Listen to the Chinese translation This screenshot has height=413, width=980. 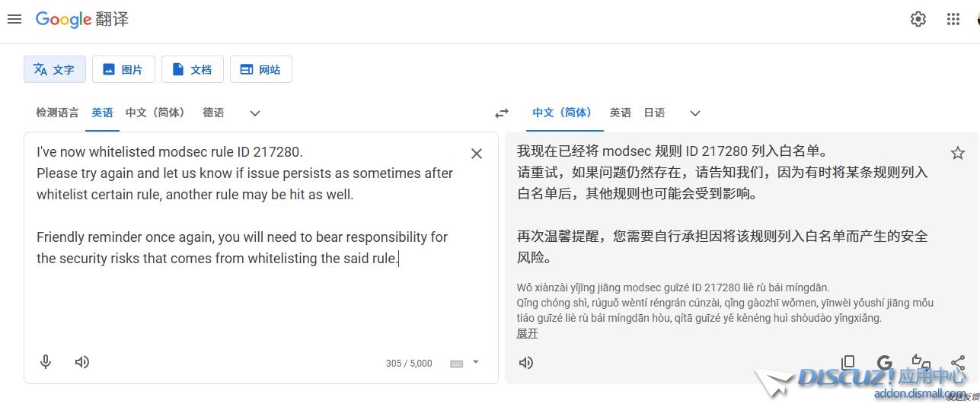526,363
